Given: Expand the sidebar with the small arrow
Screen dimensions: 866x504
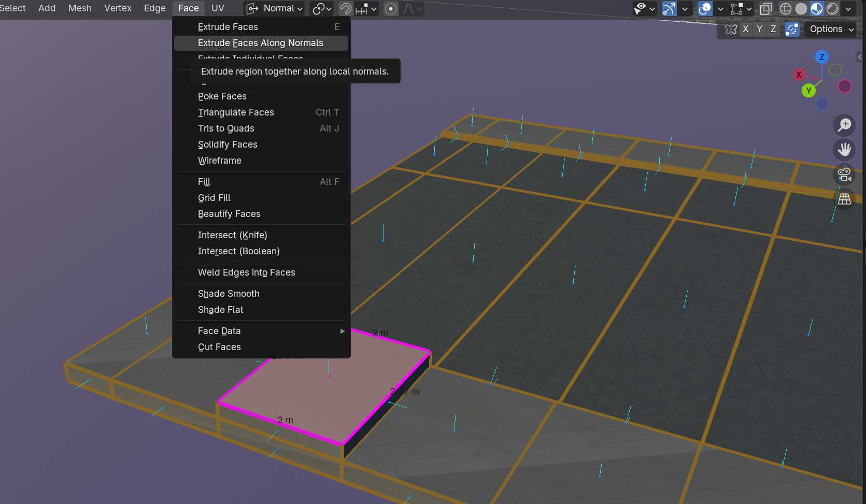Looking at the screenshot, I should (x=860, y=57).
